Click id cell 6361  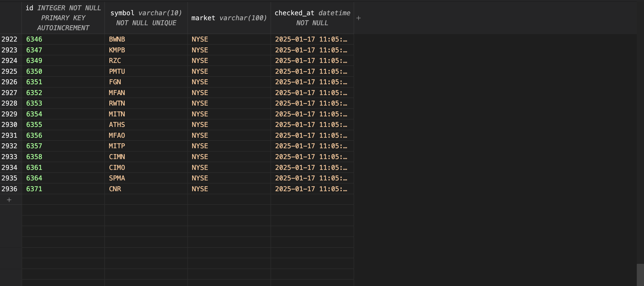(63, 168)
